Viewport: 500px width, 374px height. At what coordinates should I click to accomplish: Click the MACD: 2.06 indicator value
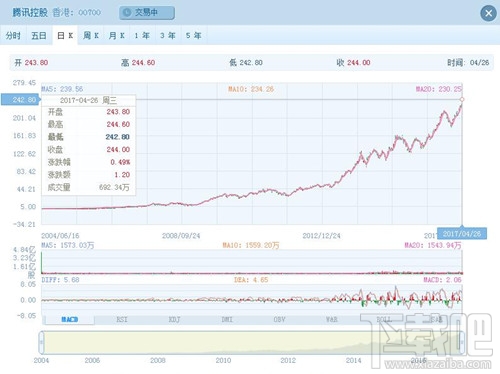coord(442,280)
